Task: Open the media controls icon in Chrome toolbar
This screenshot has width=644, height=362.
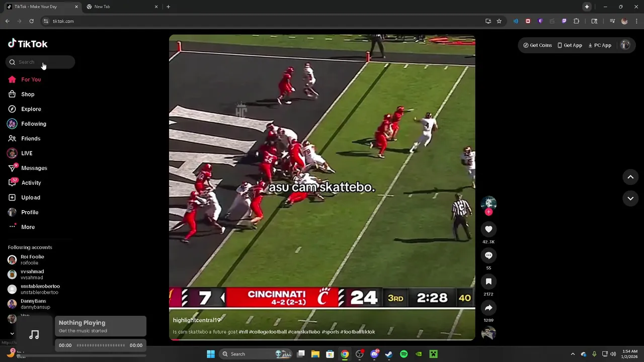Action: (612, 21)
